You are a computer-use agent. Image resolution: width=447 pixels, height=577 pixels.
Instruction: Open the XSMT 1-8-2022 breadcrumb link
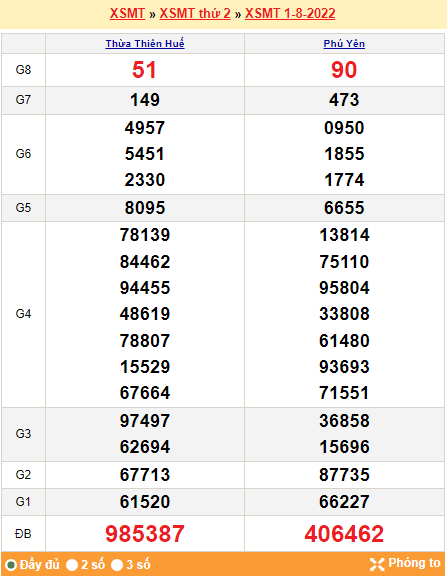[x=290, y=13]
